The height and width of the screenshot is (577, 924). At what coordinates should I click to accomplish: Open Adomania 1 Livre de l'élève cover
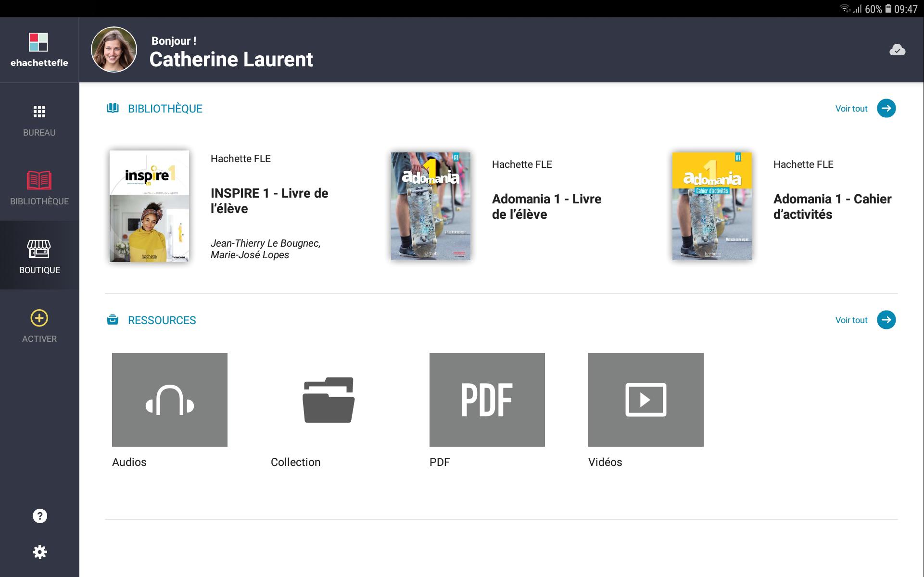(430, 206)
